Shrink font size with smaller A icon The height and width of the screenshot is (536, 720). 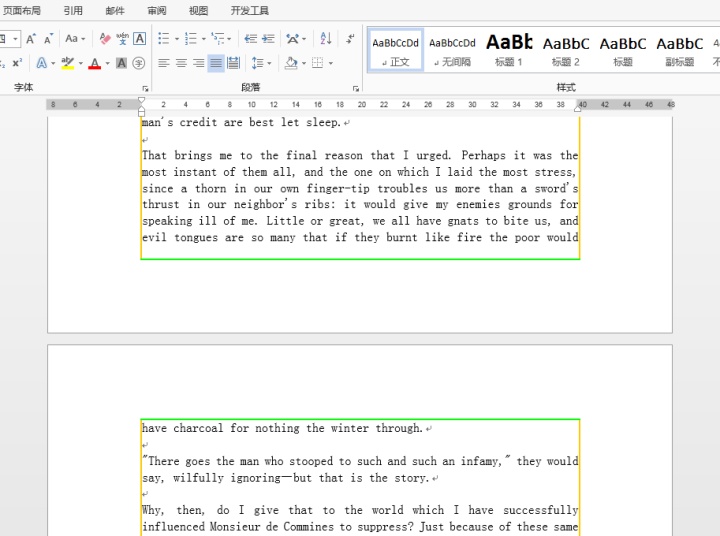coord(48,39)
